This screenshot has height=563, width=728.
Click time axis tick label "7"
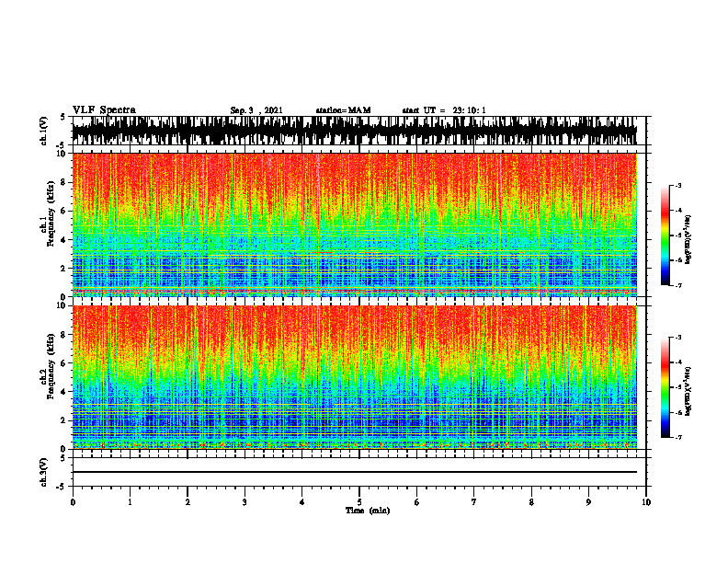click(x=474, y=502)
